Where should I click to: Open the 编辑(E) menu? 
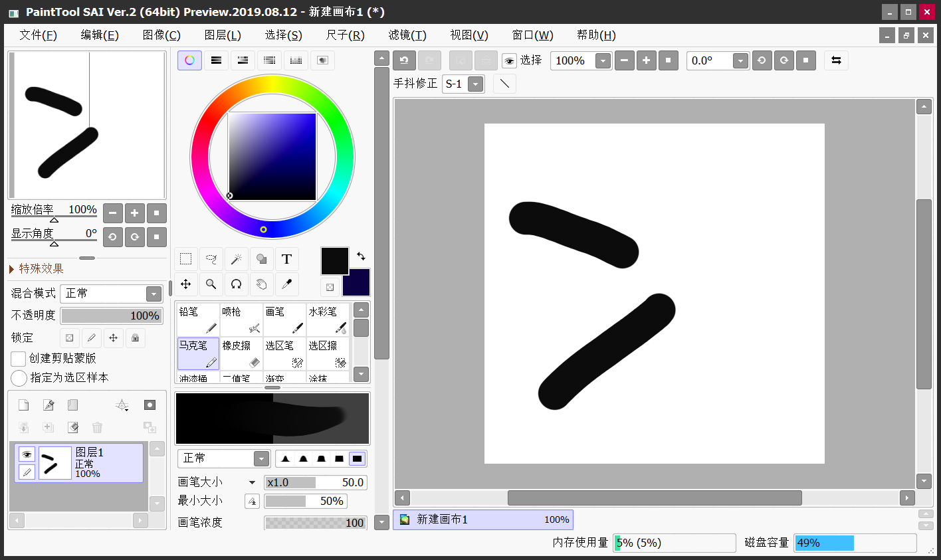(100, 35)
